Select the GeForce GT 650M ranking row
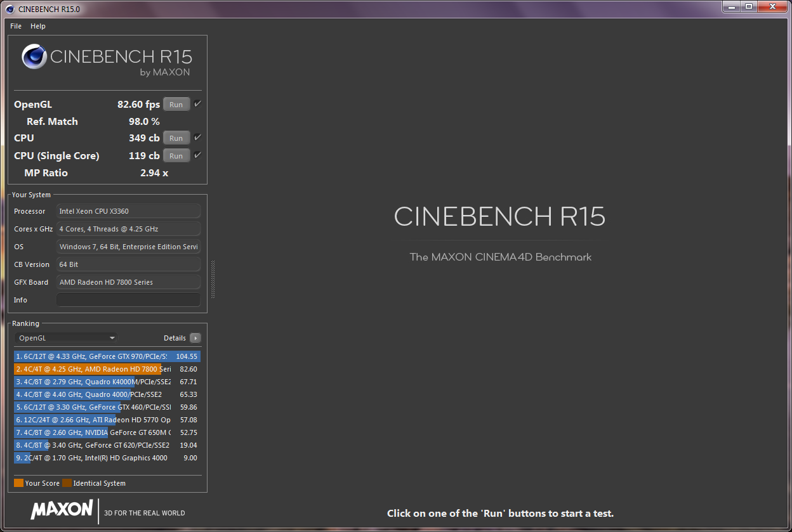792x532 pixels. (107, 432)
